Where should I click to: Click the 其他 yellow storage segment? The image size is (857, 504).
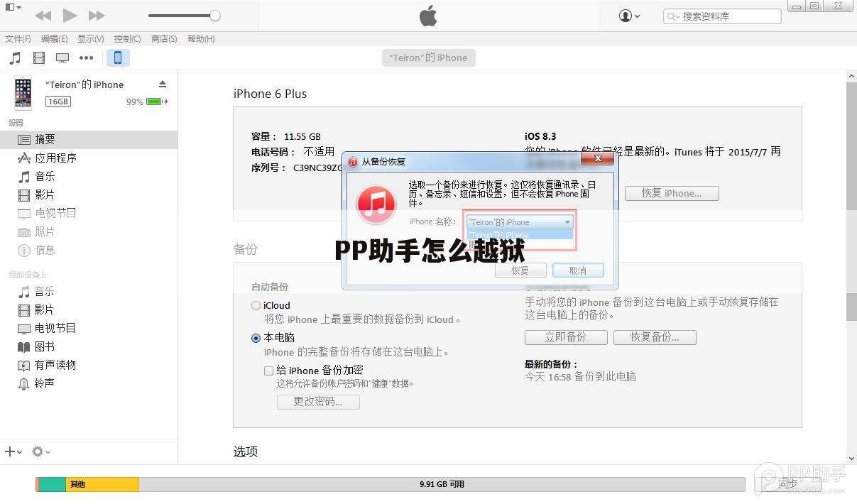102,484
